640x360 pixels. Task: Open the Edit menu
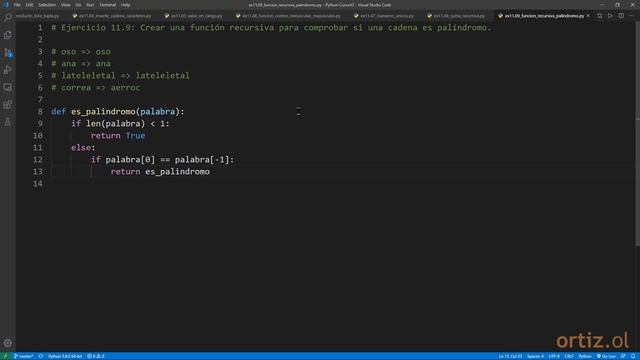[29, 5]
